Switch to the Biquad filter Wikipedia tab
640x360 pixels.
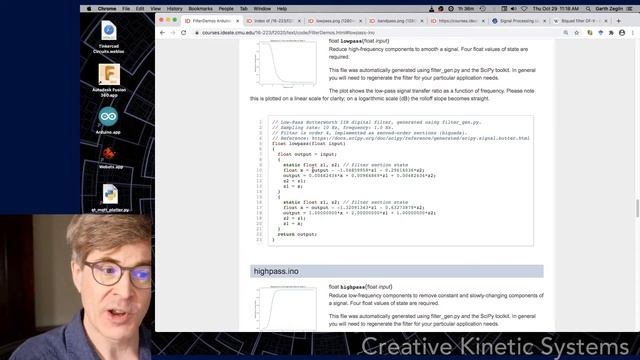[580, 21]
